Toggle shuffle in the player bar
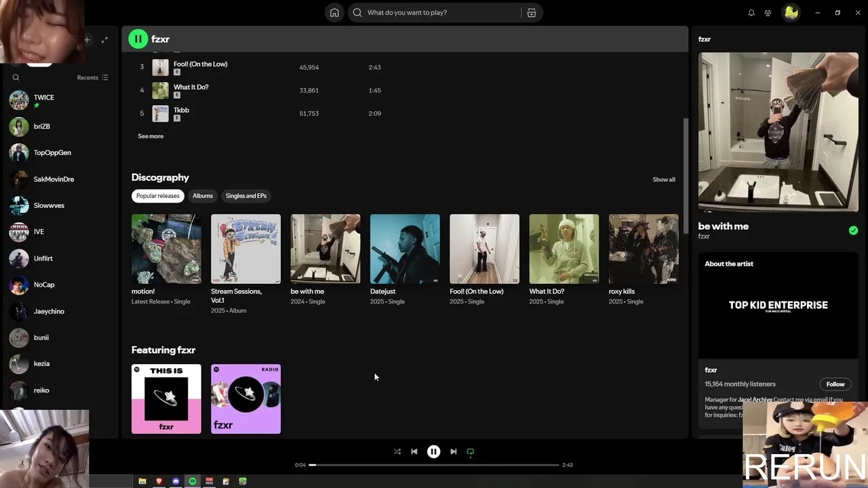This screenshot has width=868, height=488. [397, 451]
